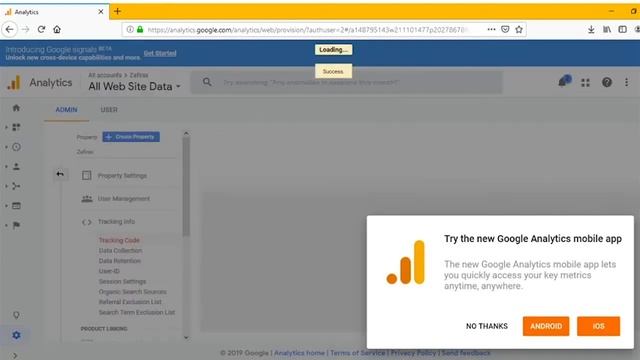Click the green padlock site security icon
The width and height of the screenshot is (640, 360).
click(x=140, y=29)
